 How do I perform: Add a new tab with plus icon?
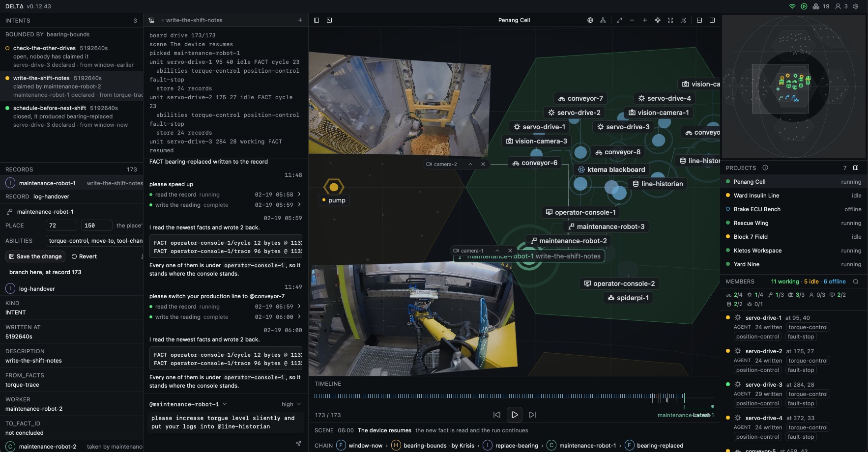click(300, 20)
